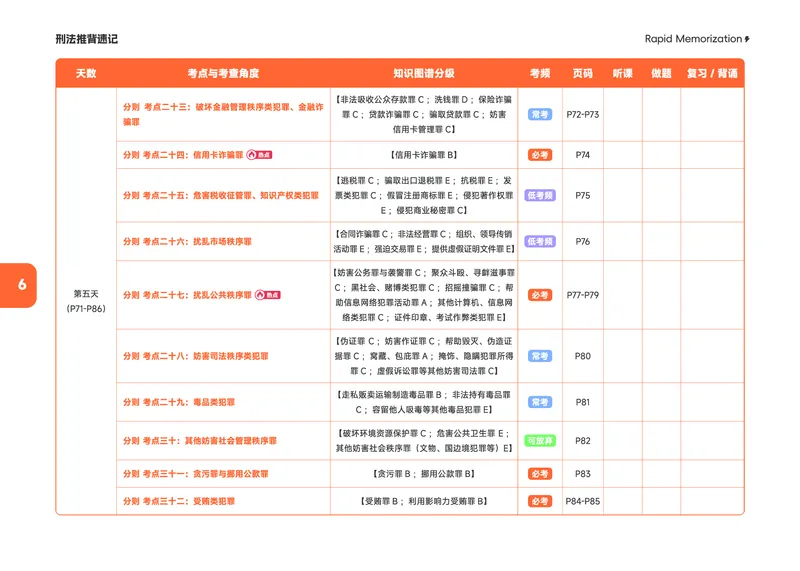Select 考点二十五 危害税收征管罪 topic
The image size is (800, 571).
(220, 195)
